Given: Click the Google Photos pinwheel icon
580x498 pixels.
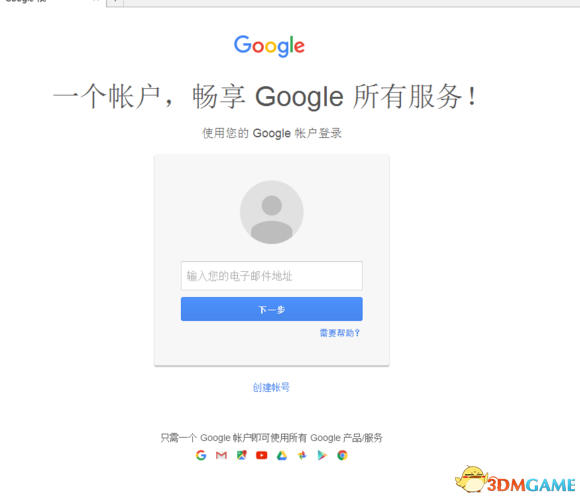Looking at the screenshot, I should click(x=302, y=455).
